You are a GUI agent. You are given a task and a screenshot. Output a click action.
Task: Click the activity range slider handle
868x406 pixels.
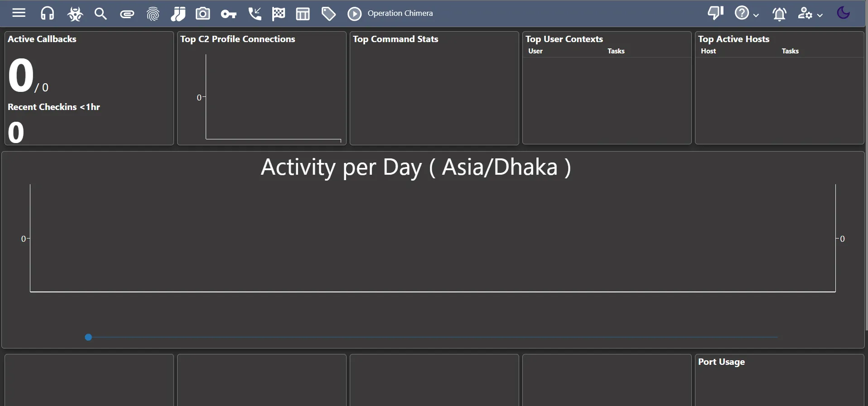(x=88, y=337)
